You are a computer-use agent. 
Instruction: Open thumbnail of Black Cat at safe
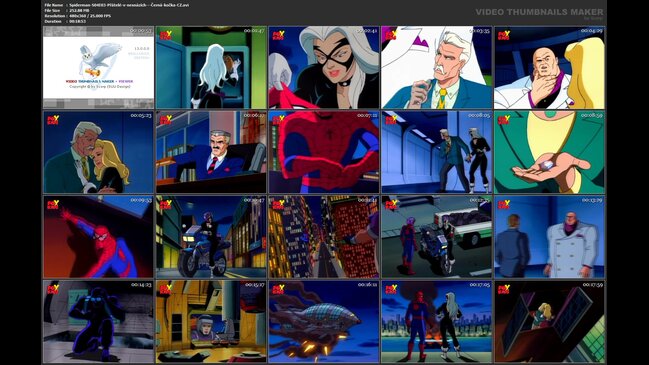tap(211, 67)
